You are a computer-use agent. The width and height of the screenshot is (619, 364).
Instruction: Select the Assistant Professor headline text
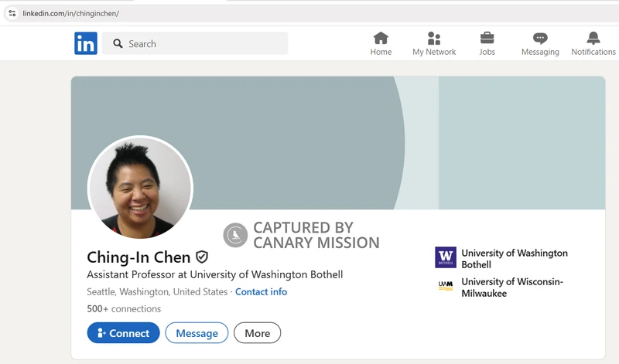[x=215, y=274]
